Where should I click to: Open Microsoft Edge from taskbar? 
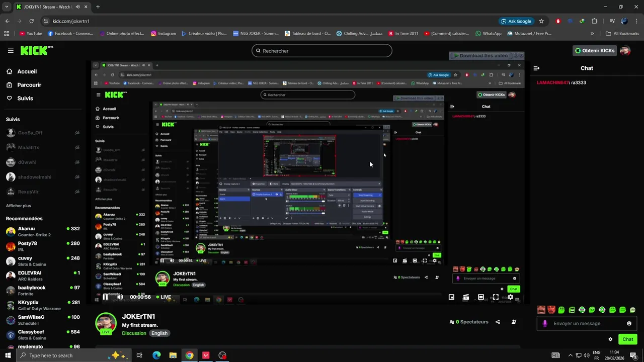click(156, 355)
